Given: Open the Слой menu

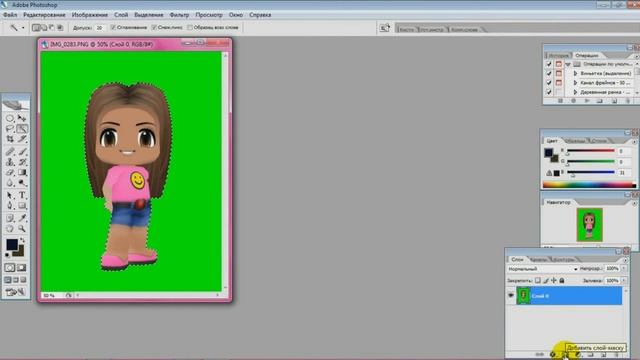Looking at the screenshot, I should point(121,15).
